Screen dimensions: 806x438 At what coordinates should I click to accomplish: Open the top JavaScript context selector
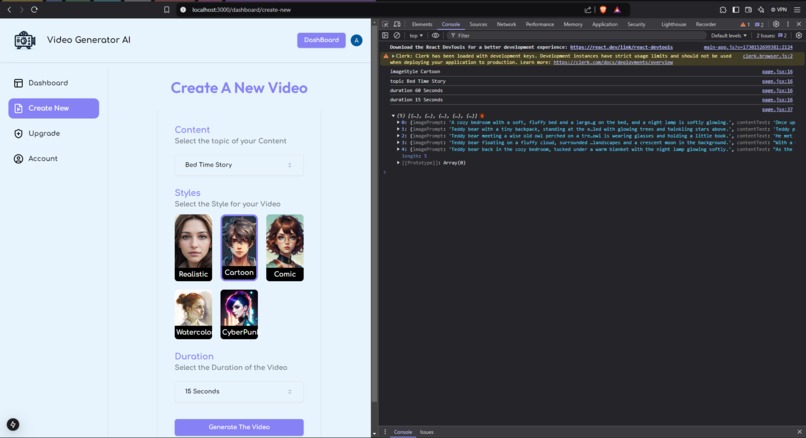[x=416, y=35]
